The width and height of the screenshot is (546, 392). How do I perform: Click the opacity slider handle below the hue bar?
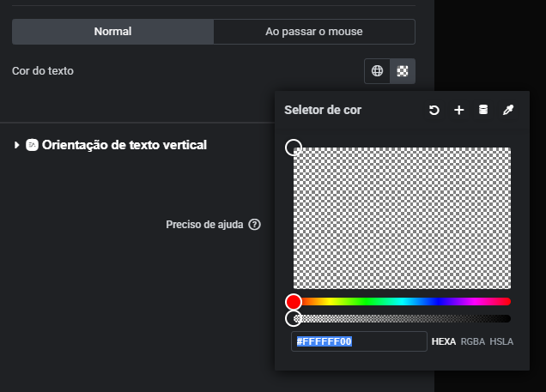[x=294, y=319]
